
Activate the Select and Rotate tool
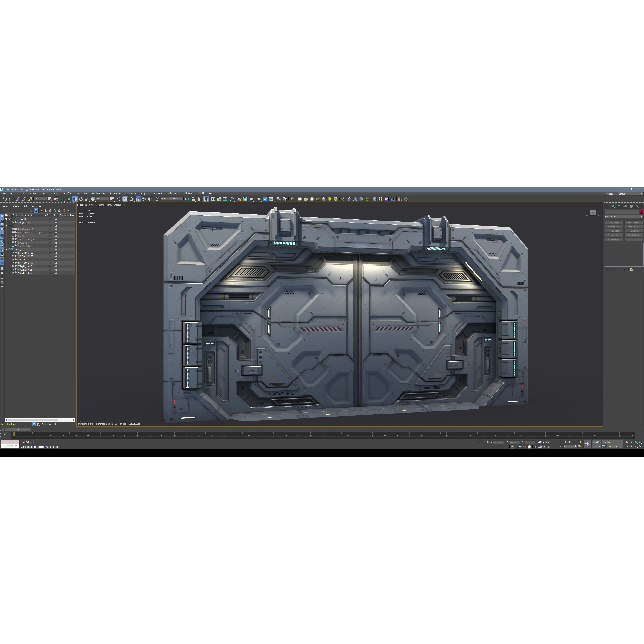pyautogui.click(x=81, y=199)
